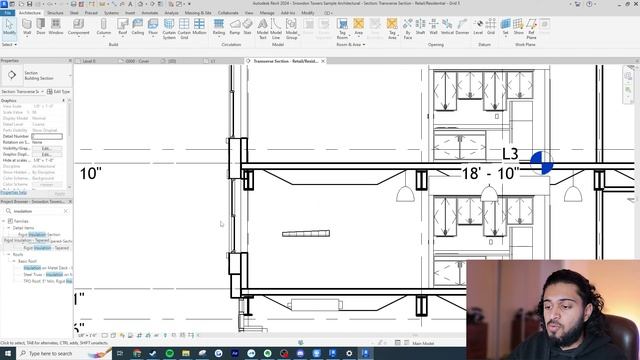The height and width of the screenshot is (360, 640).
Task: Select the Dormer opening tool
Action: tap(462, 27)
